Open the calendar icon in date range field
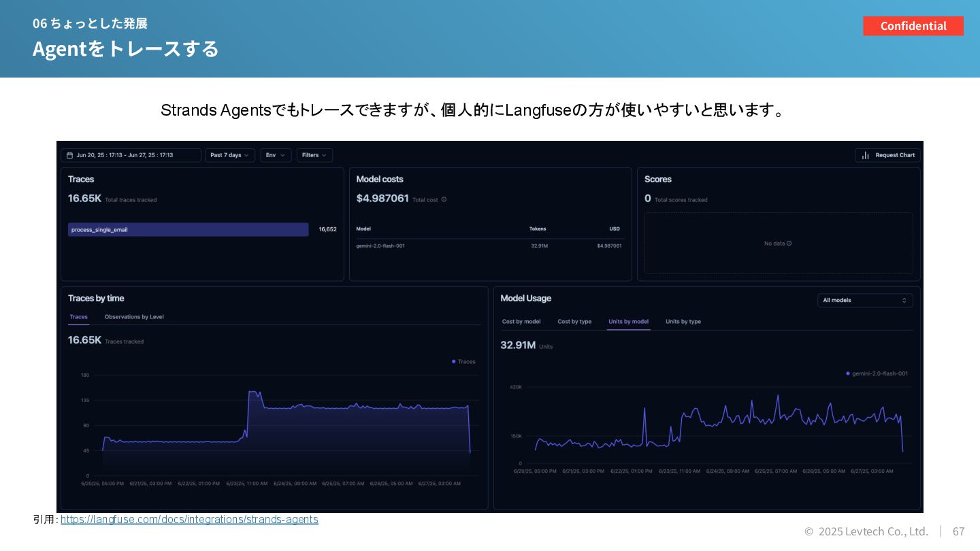The image size is (980, 551). [69, 155]
